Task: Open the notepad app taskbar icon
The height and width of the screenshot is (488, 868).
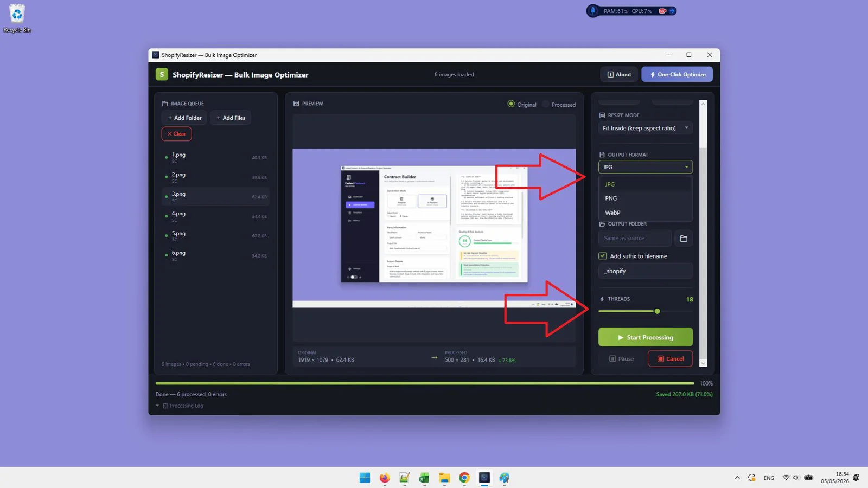Action: click(404, 478)
